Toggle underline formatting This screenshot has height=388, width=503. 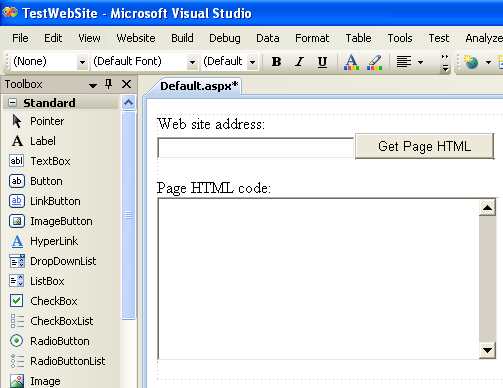(x=322, y=62)
